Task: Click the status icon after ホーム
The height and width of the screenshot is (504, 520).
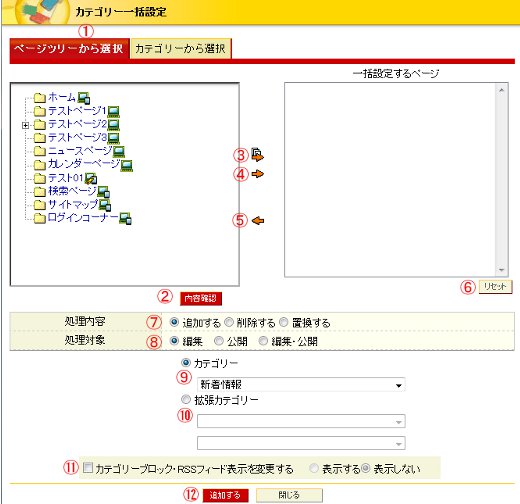Action: point(84,98)
